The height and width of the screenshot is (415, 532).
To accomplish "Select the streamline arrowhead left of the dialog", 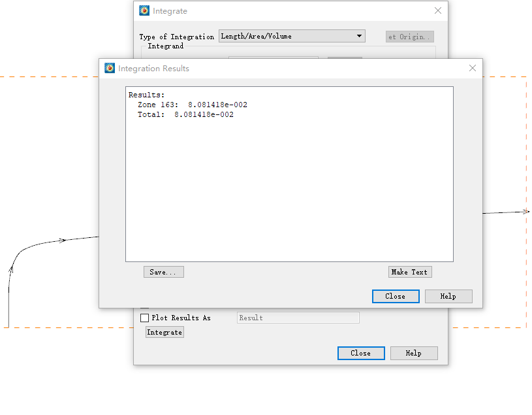I will [x=63, y=240].
